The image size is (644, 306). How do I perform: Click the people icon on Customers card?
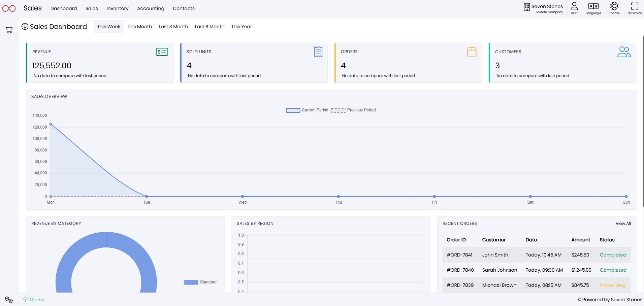[624, 52]
